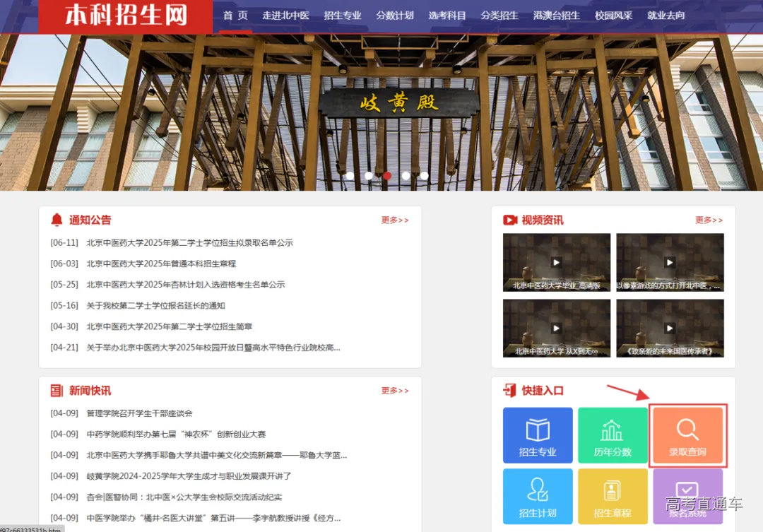Open the 招生章程 document tile

pos(613,495)
